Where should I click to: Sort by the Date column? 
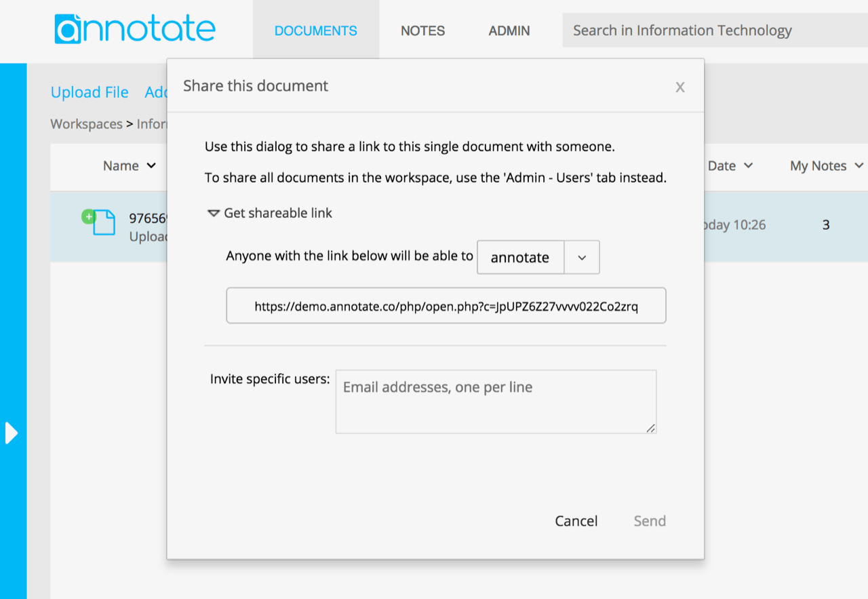click(x=730, y=166)
